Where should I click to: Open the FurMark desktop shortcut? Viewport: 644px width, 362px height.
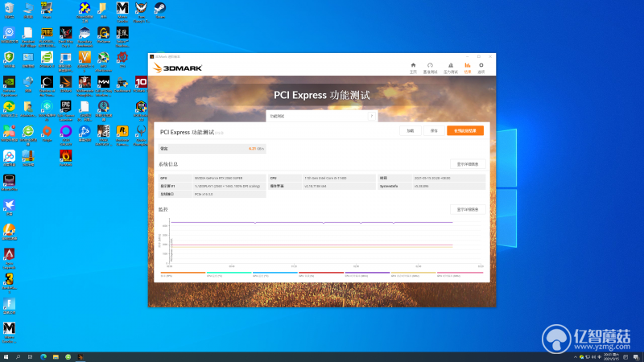pyautogui.click(x=66, y=158)
